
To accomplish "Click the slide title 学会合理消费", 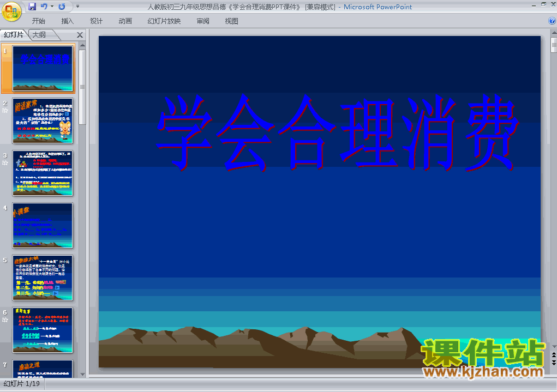I will tap(338, 133).
